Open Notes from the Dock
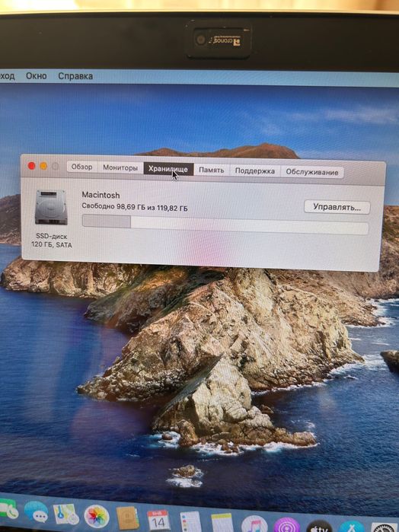 click(222, 523)
